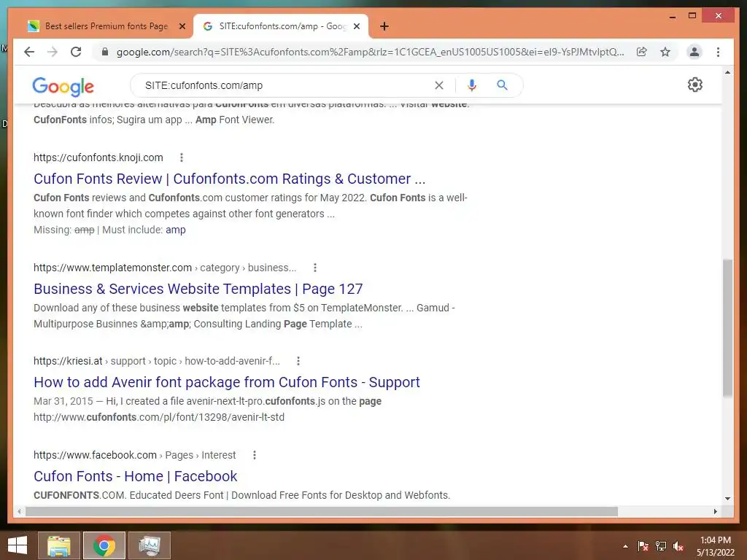Click the scroll up arrow of the page

pos(727,72)
